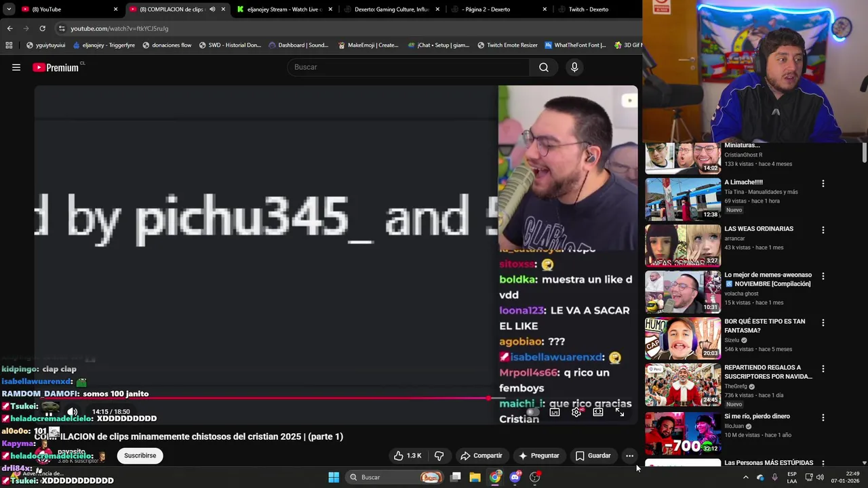Image resolution: width=868 pixels, height=488 pixels.
Task: Open LAS WEAS ORDINARIAS thumbnail
Action: tap(683, 245)
